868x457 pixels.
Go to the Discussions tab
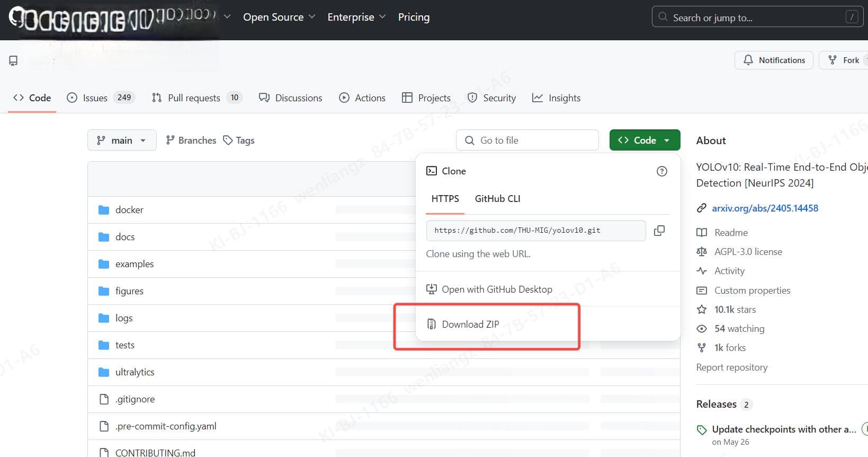tap(290, 98)
